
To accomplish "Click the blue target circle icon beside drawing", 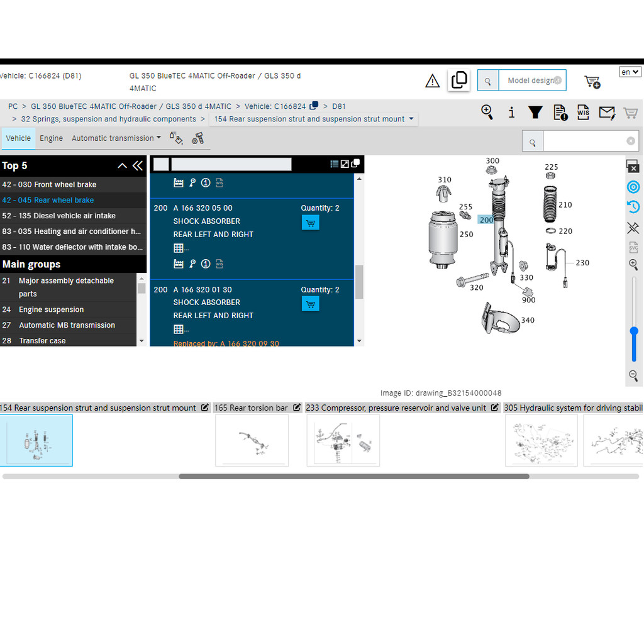I will click(633, 187).
